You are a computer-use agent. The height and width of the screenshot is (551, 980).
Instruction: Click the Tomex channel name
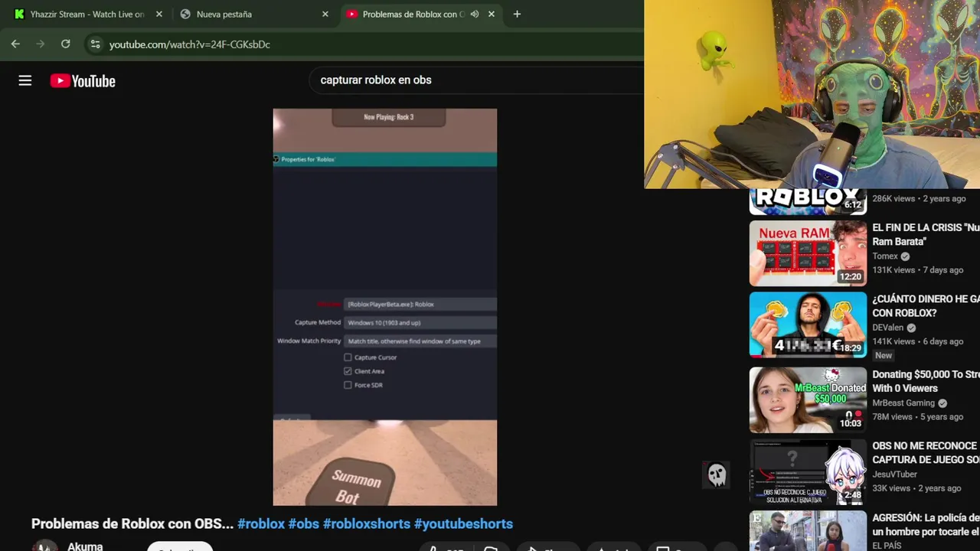coord(885,256)
